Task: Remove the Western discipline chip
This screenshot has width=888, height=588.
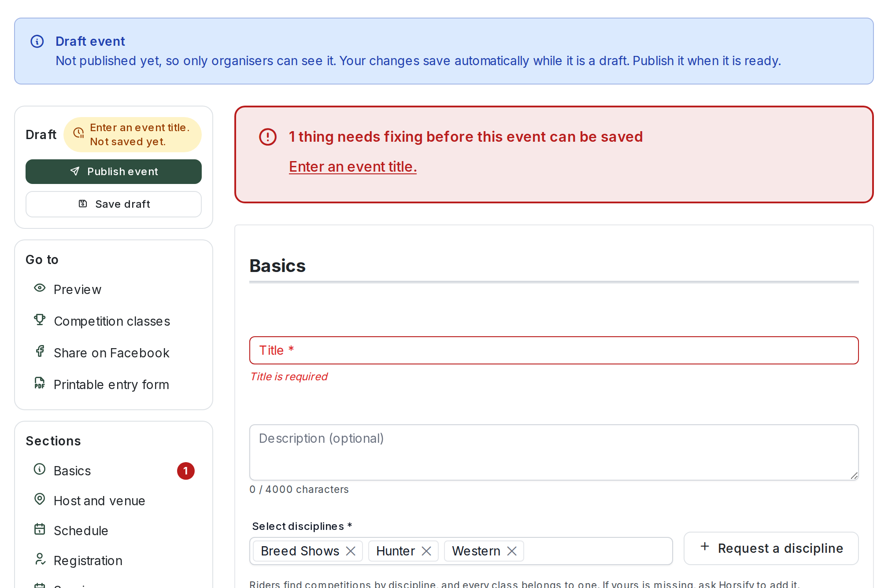Action: pyautogui.click(x=512, y=551)
